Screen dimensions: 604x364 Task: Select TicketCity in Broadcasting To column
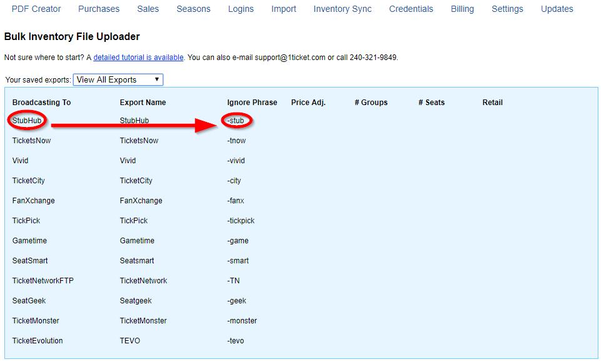tap(29, 181)
